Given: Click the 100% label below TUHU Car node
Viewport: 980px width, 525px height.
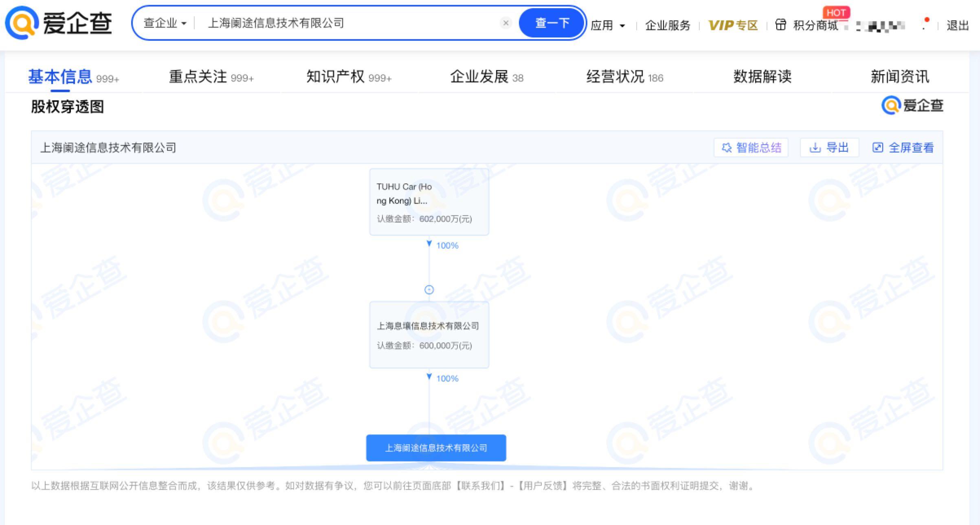Looking at the screenshot, I should click(x=447, y=245).
